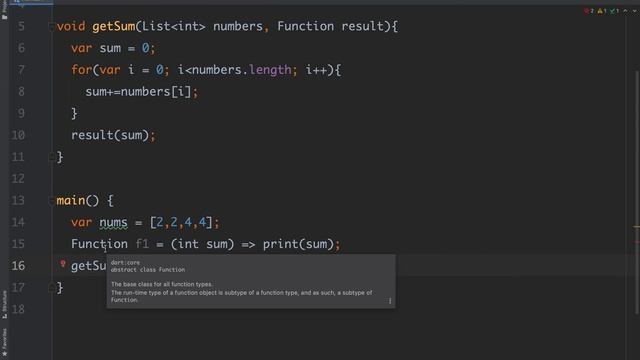The height and width of the screenshot is (360, 640).
Task: Click '(int sum)' lambda parameter on line 15
Action: click(202, 244)
